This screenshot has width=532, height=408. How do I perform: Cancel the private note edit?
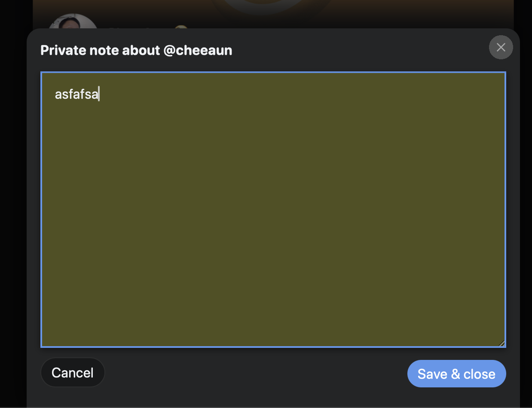tap(73, 373)
